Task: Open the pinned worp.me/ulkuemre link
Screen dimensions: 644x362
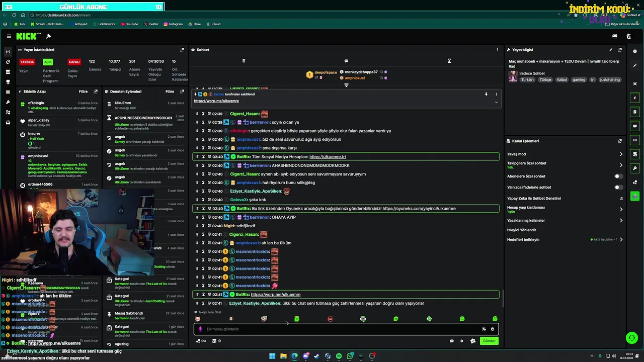Action: point(216,101)
